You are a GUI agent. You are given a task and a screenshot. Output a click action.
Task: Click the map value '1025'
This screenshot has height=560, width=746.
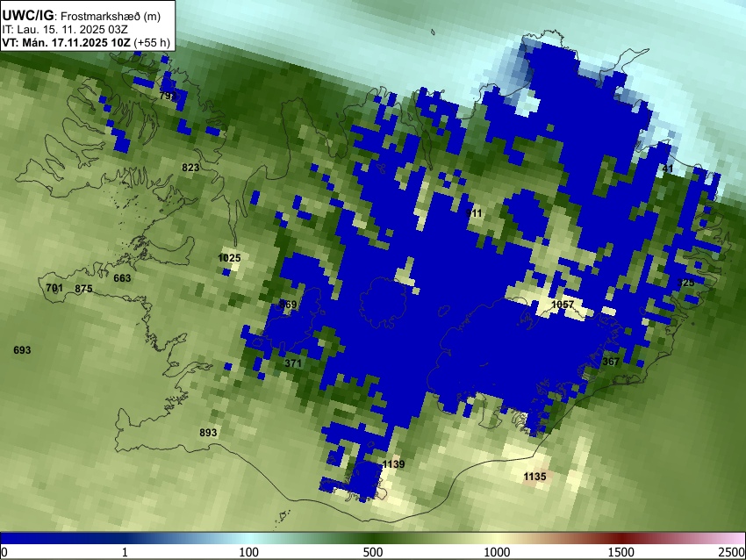coord(229,258)
